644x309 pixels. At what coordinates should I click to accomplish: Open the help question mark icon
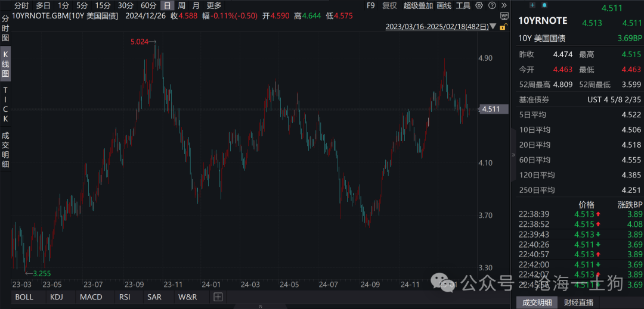pos(492,5)
